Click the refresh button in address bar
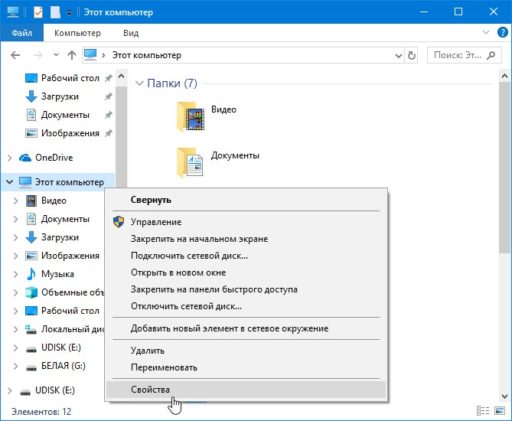 (x=412, y=55)
